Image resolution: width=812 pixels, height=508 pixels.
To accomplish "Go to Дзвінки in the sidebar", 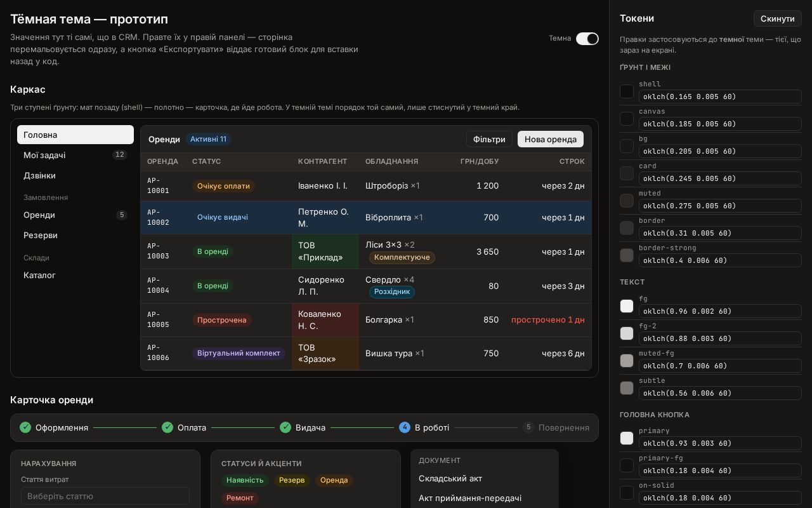I will (75, 175).
